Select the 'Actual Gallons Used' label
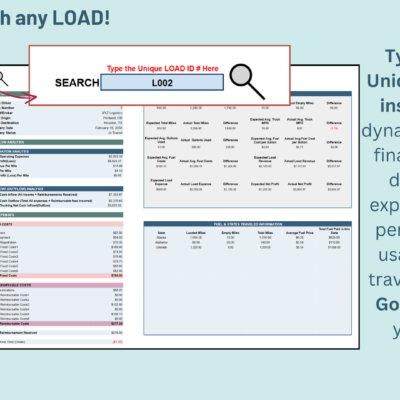 pos(196,140)
